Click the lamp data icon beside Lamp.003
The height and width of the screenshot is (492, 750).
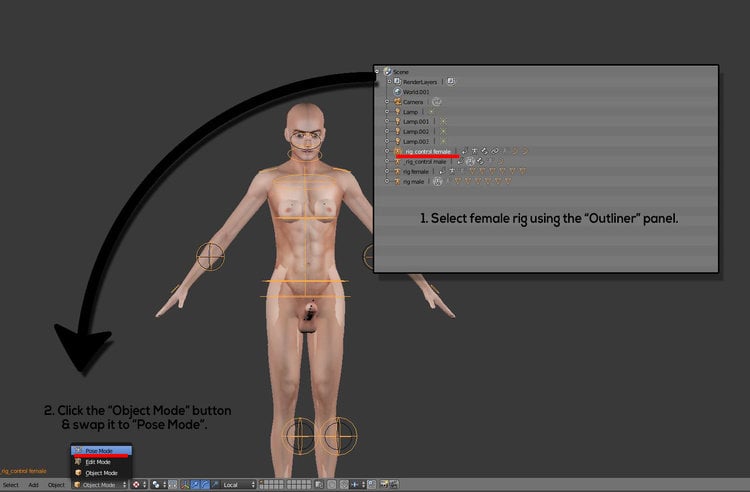443,141
